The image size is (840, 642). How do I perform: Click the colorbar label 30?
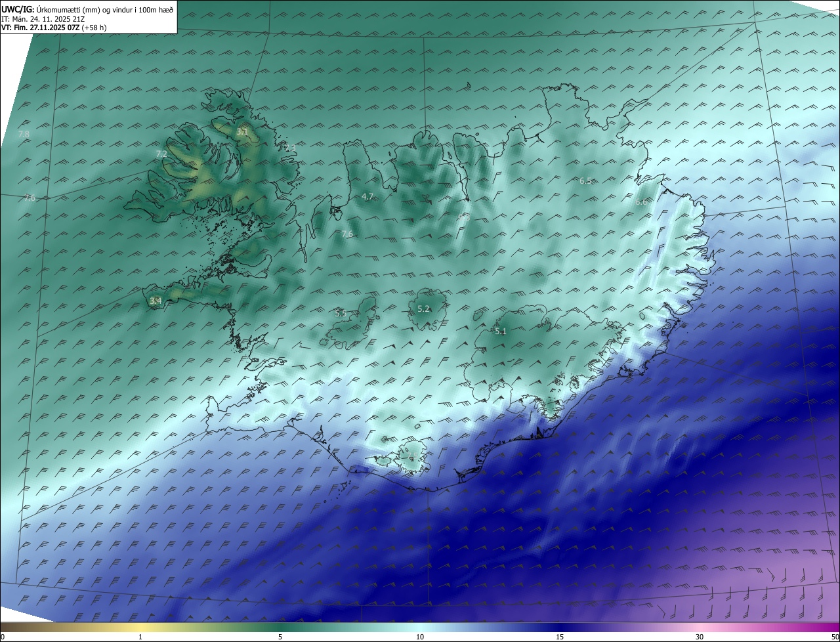[700, 637]
